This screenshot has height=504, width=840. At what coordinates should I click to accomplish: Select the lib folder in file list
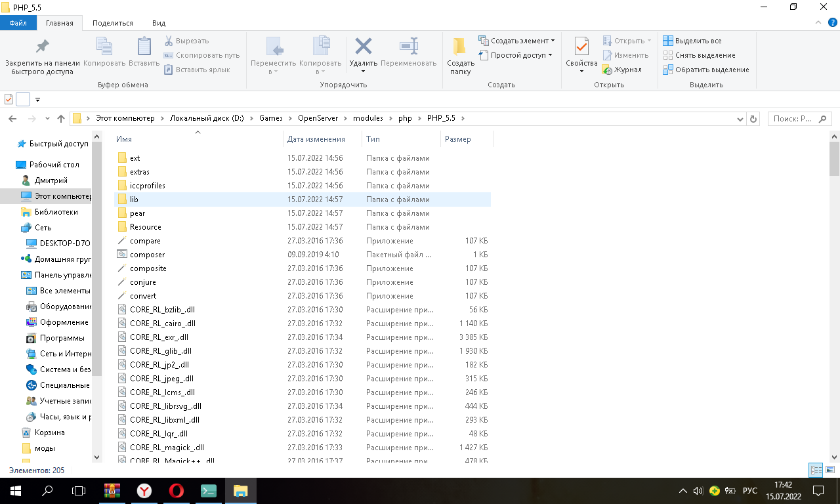pyautogui.click(x=134, y=199)
